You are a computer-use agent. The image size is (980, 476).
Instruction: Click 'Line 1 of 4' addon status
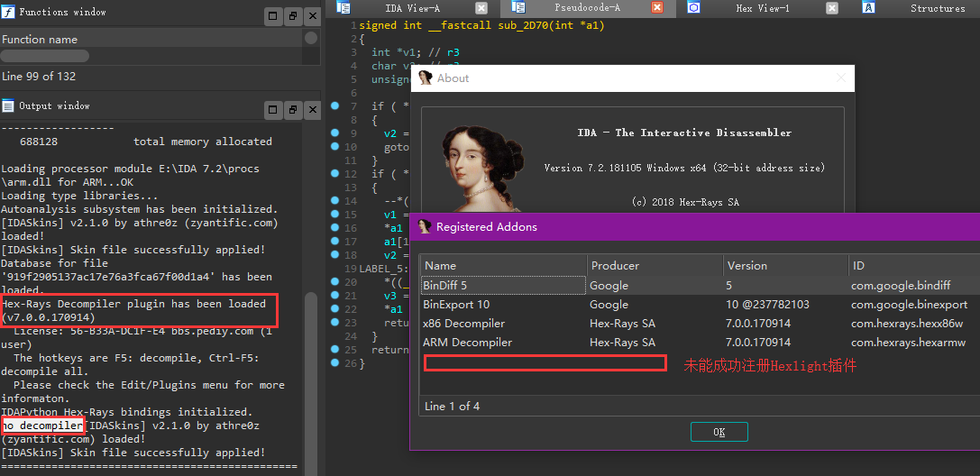pos(452,406)
